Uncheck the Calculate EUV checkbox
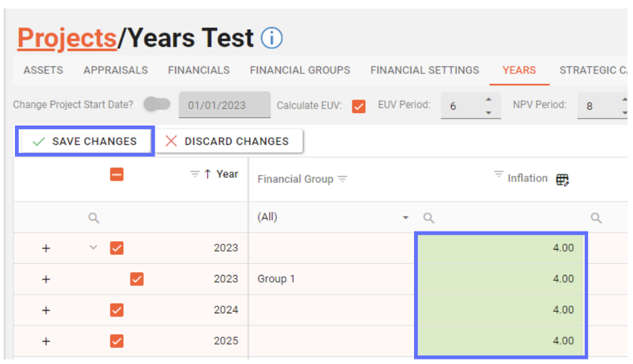This screenshot has width=633, height=364. (x=359, y=105)
